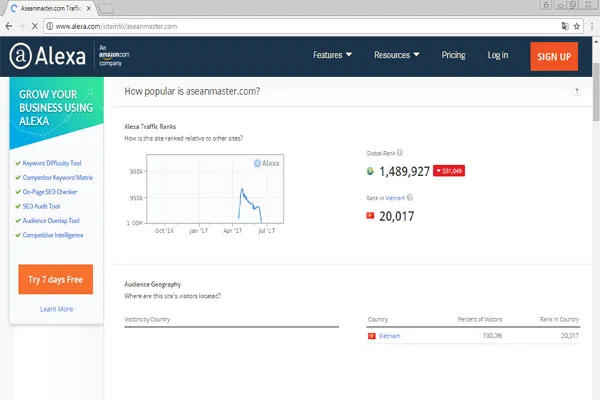
Task: Open On-Page SEO Checker link
Action: pyautogui.click(x=50, y=192)
